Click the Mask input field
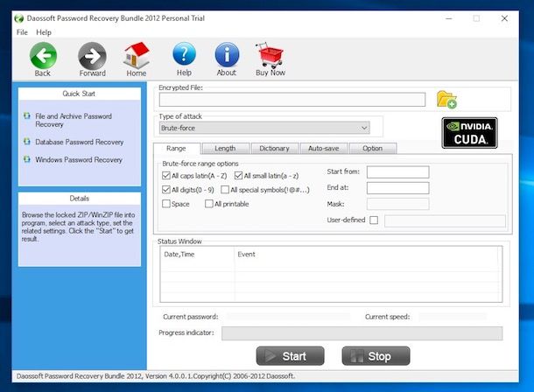The image size is (534, 392). click(x=397, y=204)
